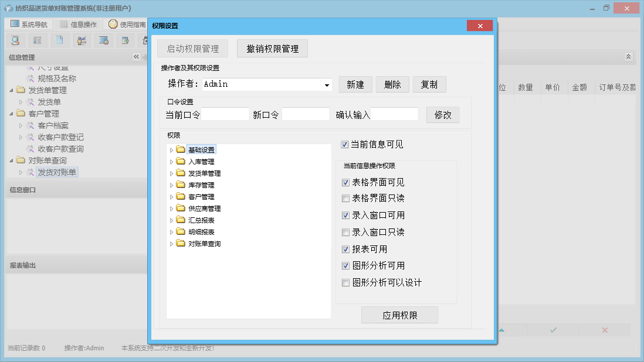Click folder icon of 客户管理 in sidebar
Viewport: 644px width, 362px height.
21,113
